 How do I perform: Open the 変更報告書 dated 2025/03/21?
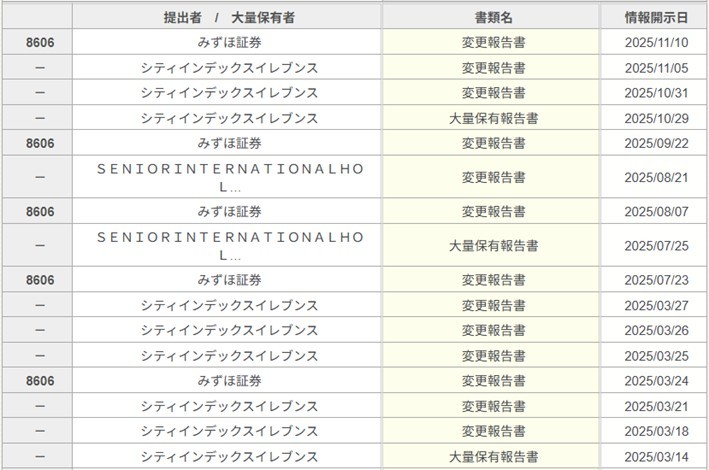(x=493, y=406)
